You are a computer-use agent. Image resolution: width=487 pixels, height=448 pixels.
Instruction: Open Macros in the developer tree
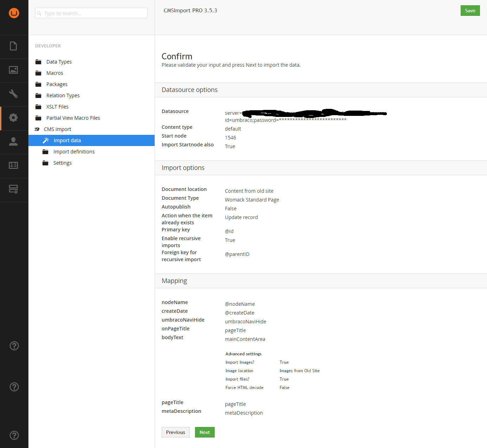click(x=55, y=73)
